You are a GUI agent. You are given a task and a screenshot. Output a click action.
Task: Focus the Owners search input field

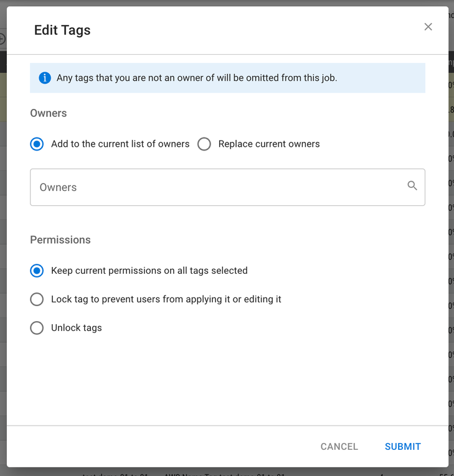(227, 187)
